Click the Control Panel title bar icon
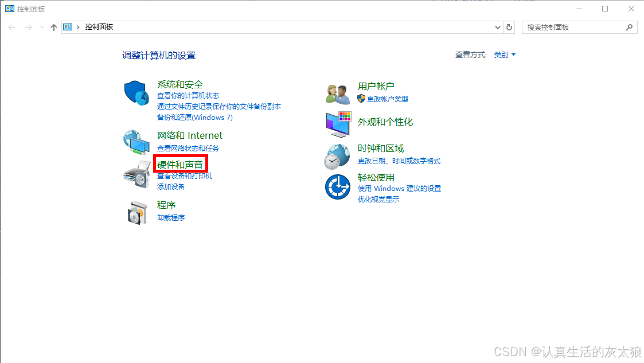 9,9
